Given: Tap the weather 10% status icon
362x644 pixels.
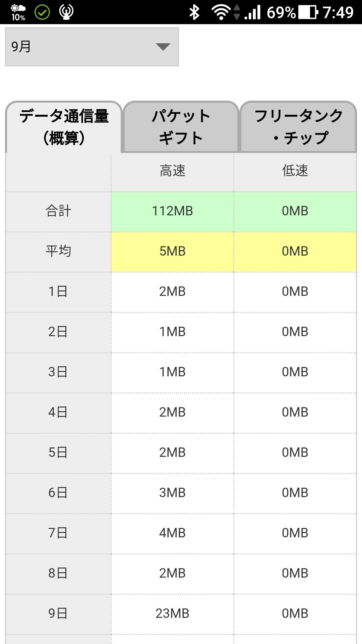Looking at the screenshot, I should click(18, 12).
